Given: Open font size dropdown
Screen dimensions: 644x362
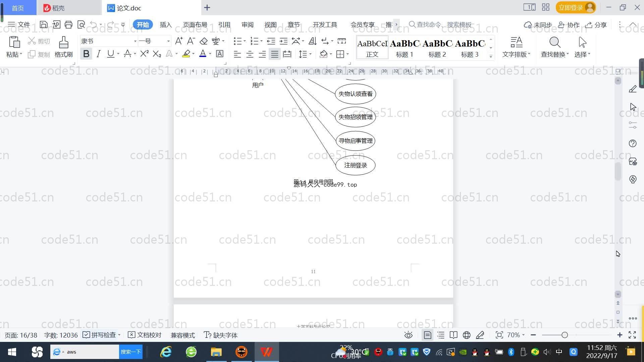Looking at the screenshot, I should coord(168,41).
